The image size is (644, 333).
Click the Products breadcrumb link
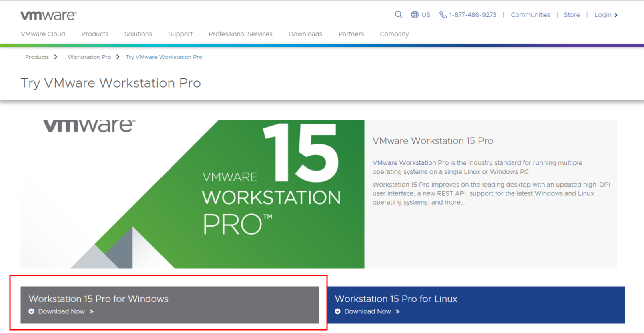37,57
